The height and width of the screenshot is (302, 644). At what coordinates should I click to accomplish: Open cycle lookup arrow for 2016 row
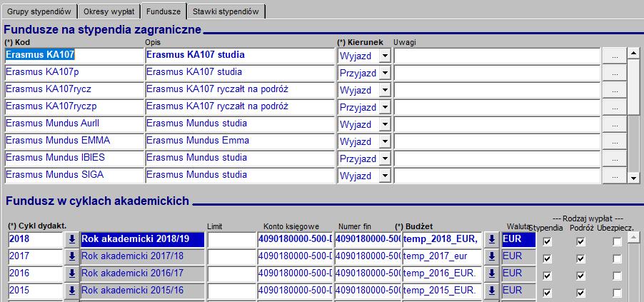(x=72, y=274)
